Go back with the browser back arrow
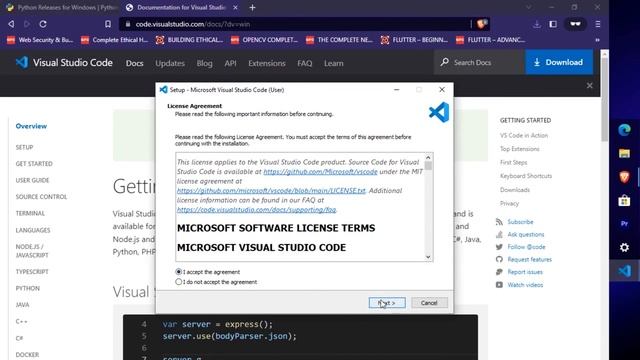 pos(11,24)
